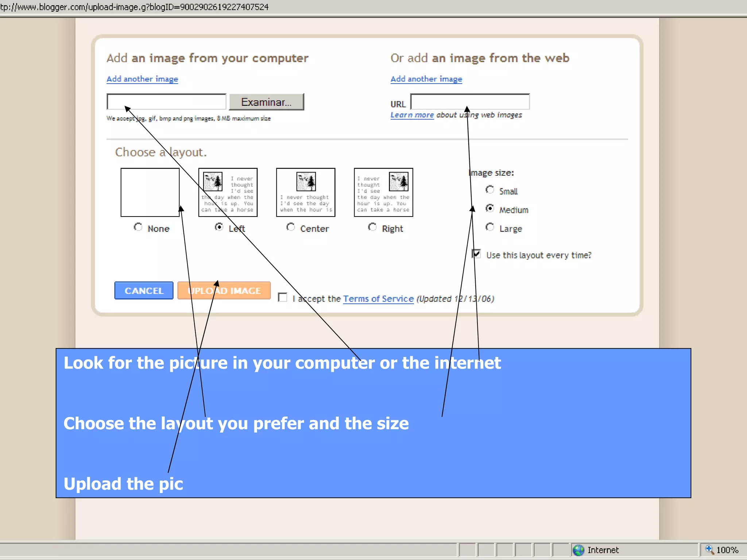Viewport: 747px width, 560px height.
Task: Open the Learn more link
Action: click(x=412, y=115)
